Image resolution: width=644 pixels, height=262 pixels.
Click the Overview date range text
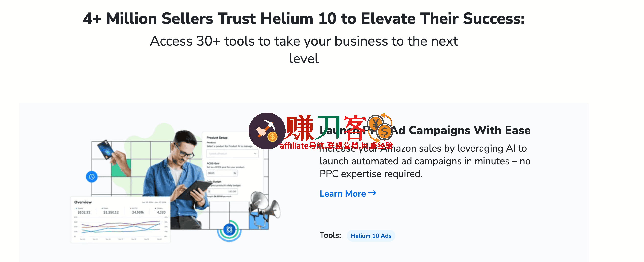pyautogui.click(x=154, y=202)
